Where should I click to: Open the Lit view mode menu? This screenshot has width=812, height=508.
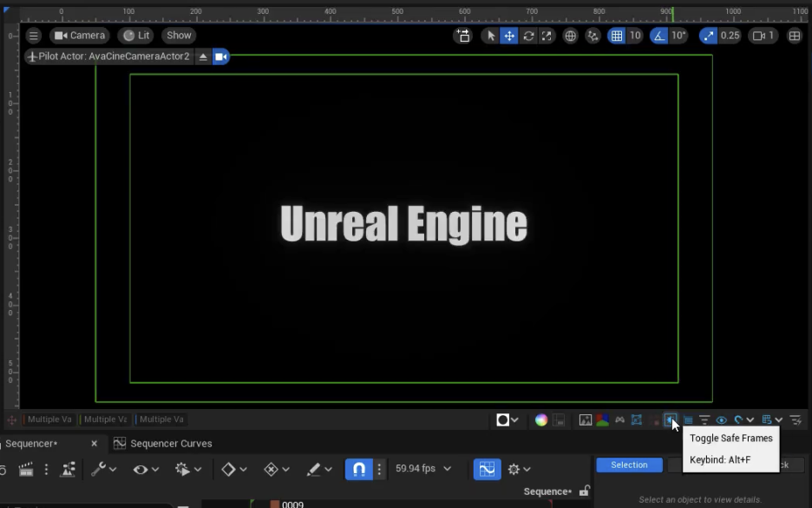point(137,36)
